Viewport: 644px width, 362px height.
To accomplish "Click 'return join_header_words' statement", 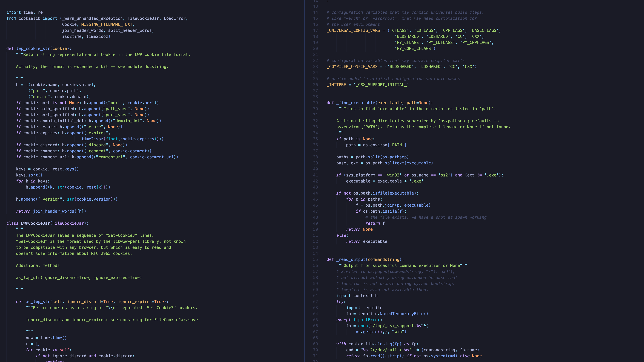I will (51, 211).
